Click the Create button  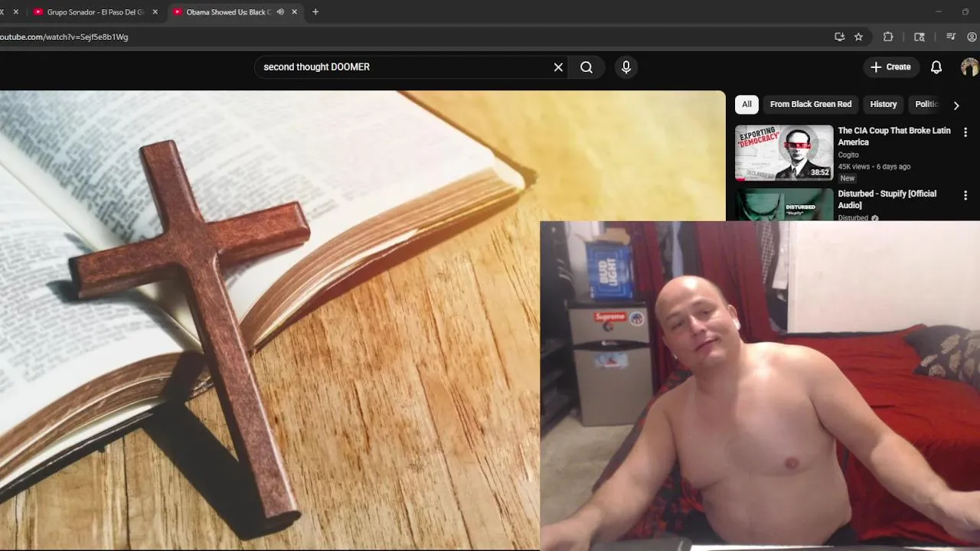pyautogui.click(x=890, y=67)
